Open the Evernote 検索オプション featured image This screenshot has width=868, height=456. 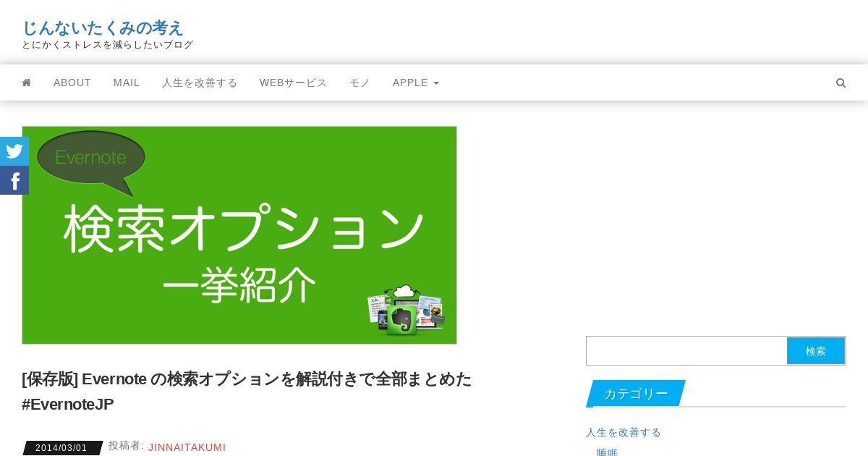(239, 235)
